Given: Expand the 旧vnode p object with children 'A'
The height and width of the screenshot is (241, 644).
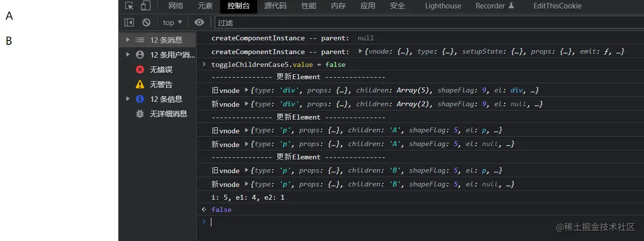Looking at the screenshot, I should (247, 130).
